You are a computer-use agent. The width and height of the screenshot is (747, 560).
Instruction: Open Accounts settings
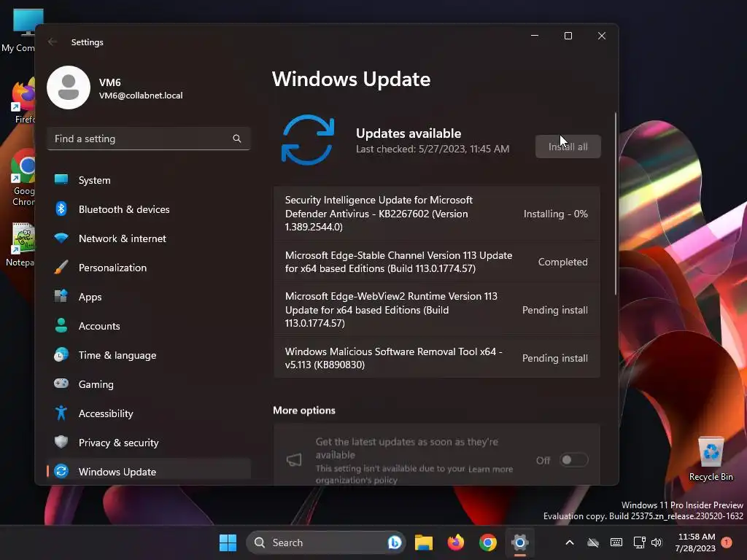[149, 326]
